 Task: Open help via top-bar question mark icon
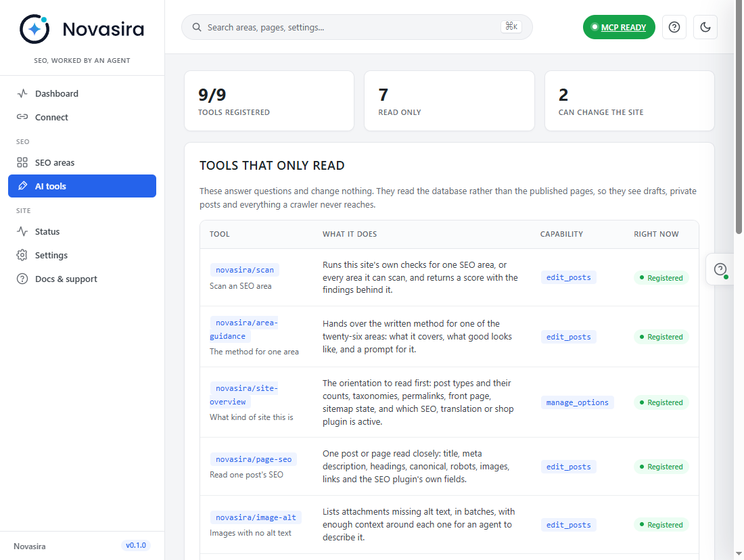(x=674, y=27)
